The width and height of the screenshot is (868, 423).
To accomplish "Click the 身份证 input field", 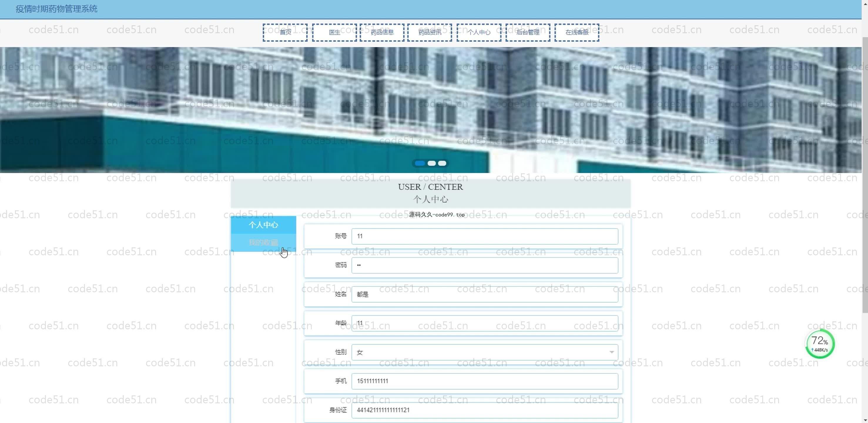I will tap(485, 410).
